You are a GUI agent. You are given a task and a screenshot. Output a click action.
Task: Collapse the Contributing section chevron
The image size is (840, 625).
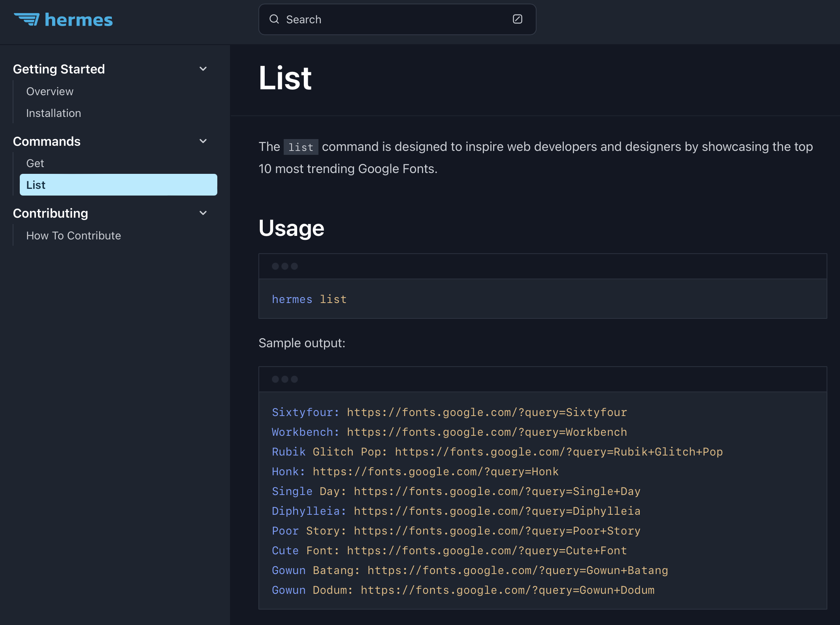click(x=203, y=213)
